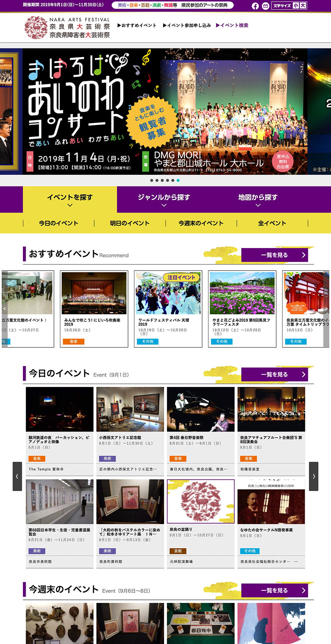This screenshot has width=331, height=644.
Task: Select the first hero slider dot
Action: pyautogui.click(x=152, y=180)
